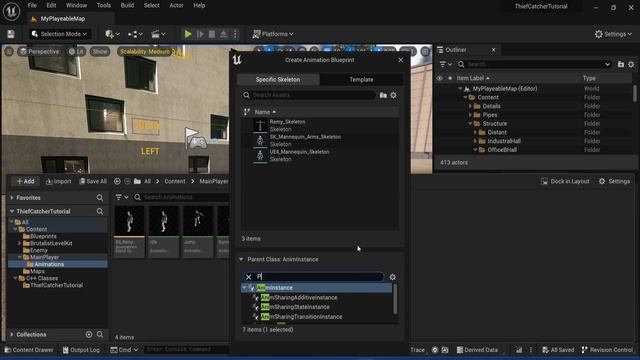Open Outliner filter options icon
Image resolution: width=640 pixels, height=360 pixels.
(x=445, y=64)
